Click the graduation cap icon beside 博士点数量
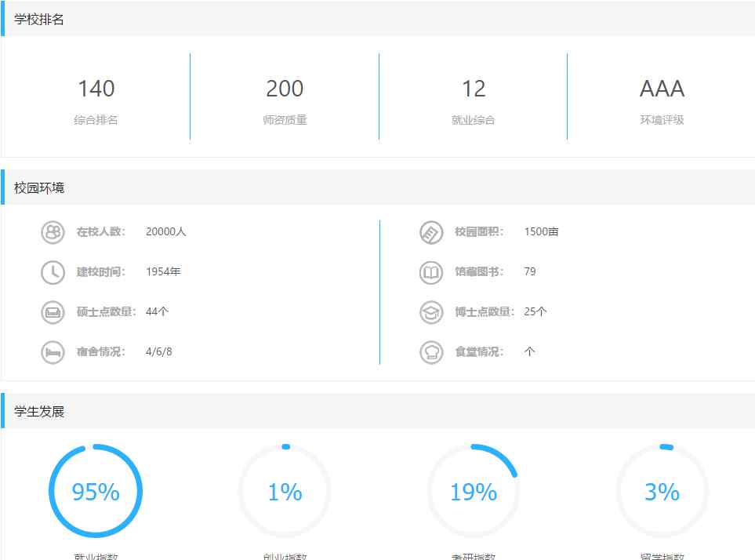The image size is (755, 560). (431, 312)
